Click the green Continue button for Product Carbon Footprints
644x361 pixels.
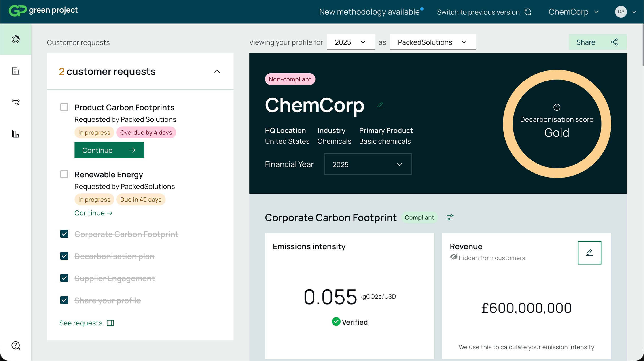point(109,150)
